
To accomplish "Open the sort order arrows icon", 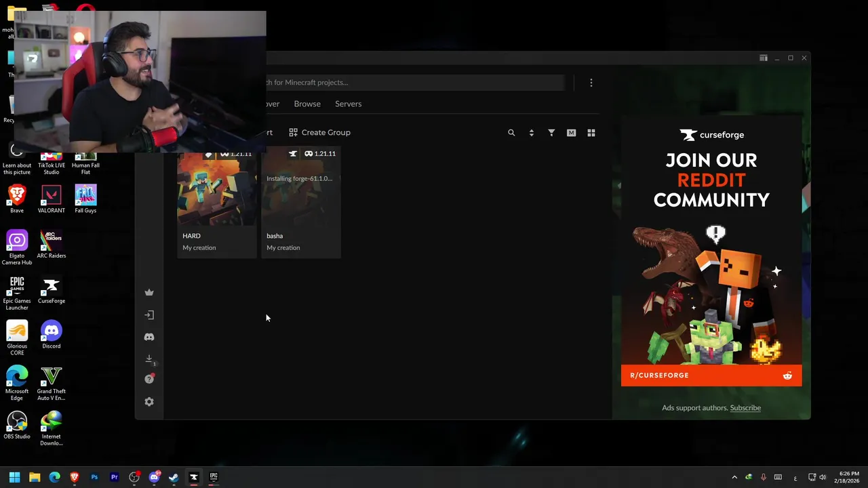I will coord(531,133).
